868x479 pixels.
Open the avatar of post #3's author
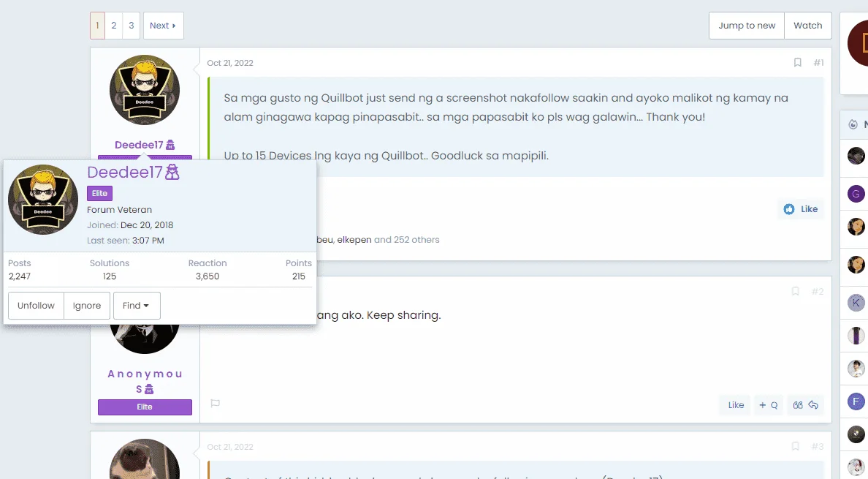click(145, 459)
